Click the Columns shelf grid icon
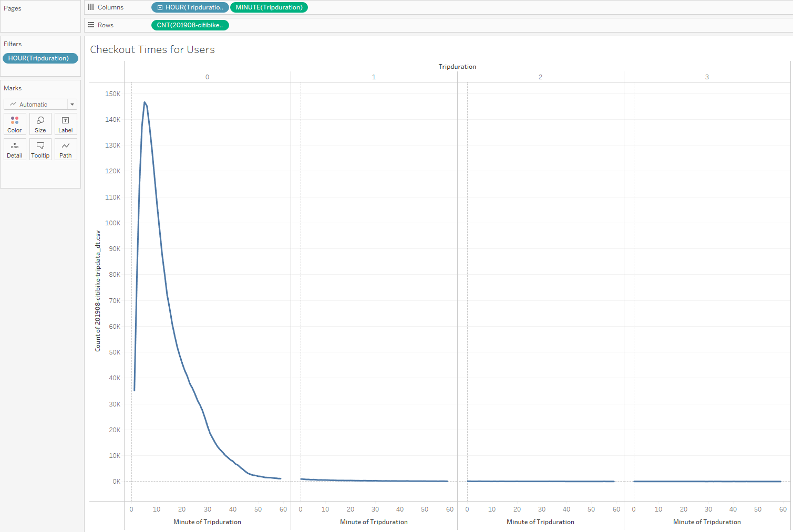 point(91,7)
